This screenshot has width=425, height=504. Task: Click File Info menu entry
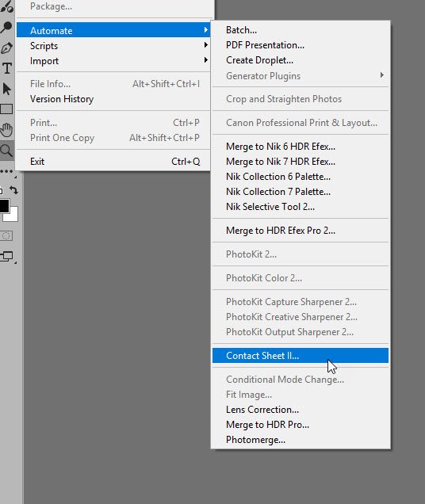(x=113, y=84)
